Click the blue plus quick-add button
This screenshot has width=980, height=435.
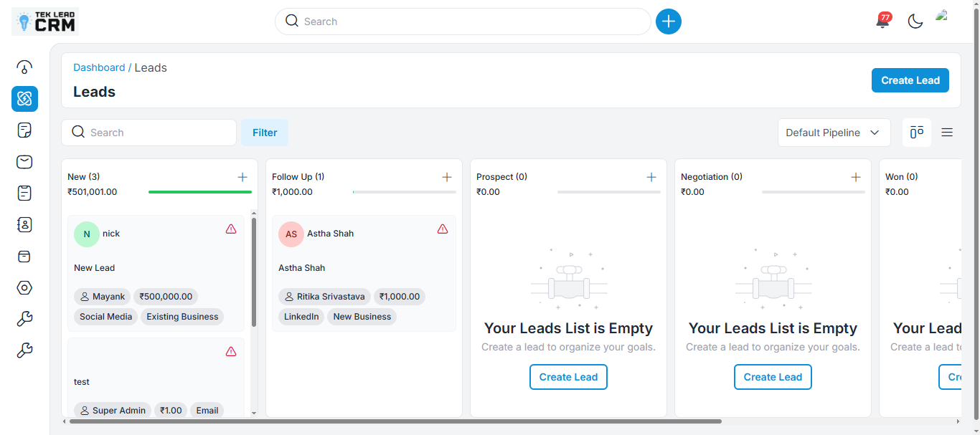tap(669, 21)
